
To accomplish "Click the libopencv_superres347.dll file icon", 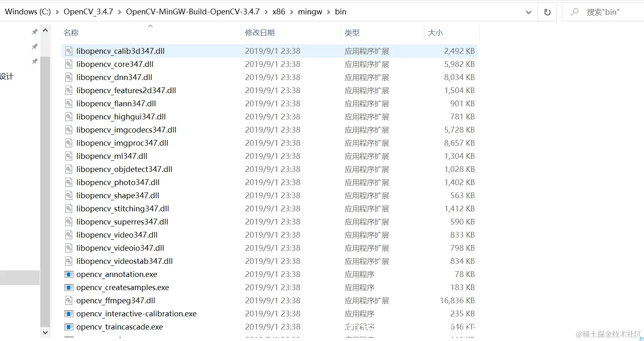I will point(69,222).
